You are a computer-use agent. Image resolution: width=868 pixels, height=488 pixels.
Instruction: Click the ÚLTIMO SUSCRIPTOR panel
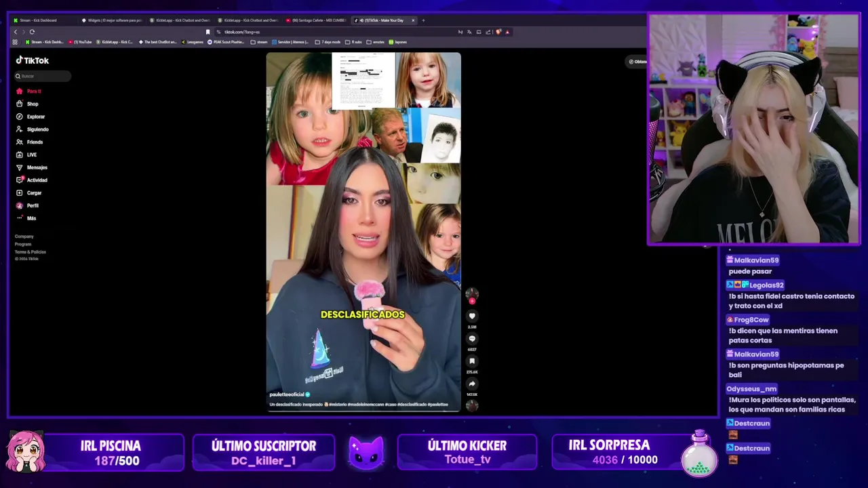click(x=264, y=453)
